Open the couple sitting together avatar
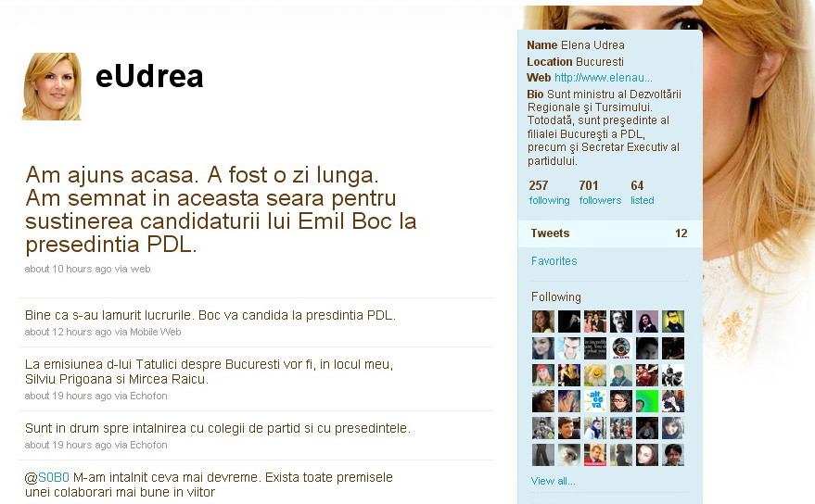 pyautogui.click(x=595, y=321)
